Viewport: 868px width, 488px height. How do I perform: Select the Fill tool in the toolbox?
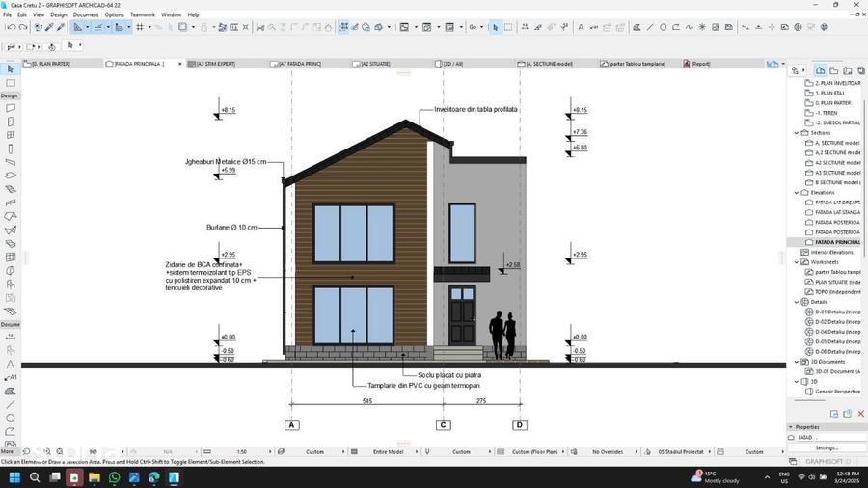(10, 392)
